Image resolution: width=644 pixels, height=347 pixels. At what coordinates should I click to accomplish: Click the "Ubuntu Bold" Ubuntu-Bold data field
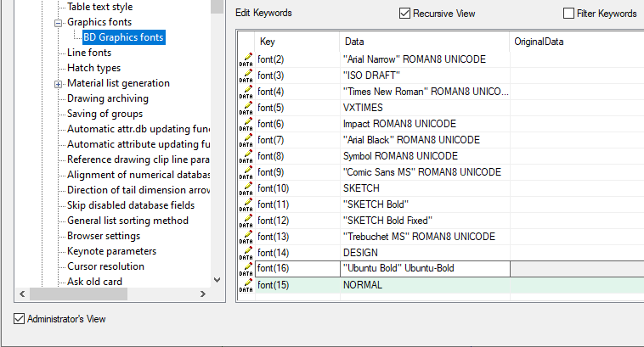click(x=425, y=269)
